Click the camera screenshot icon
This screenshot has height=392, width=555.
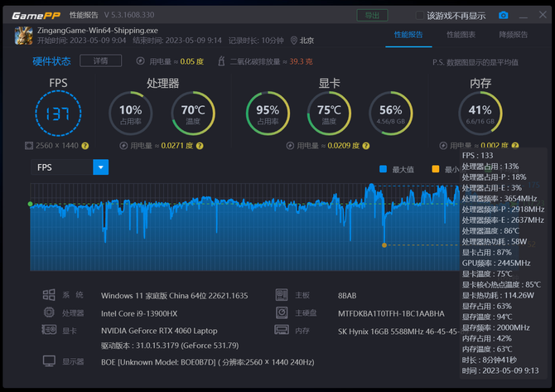coord(503,15)
